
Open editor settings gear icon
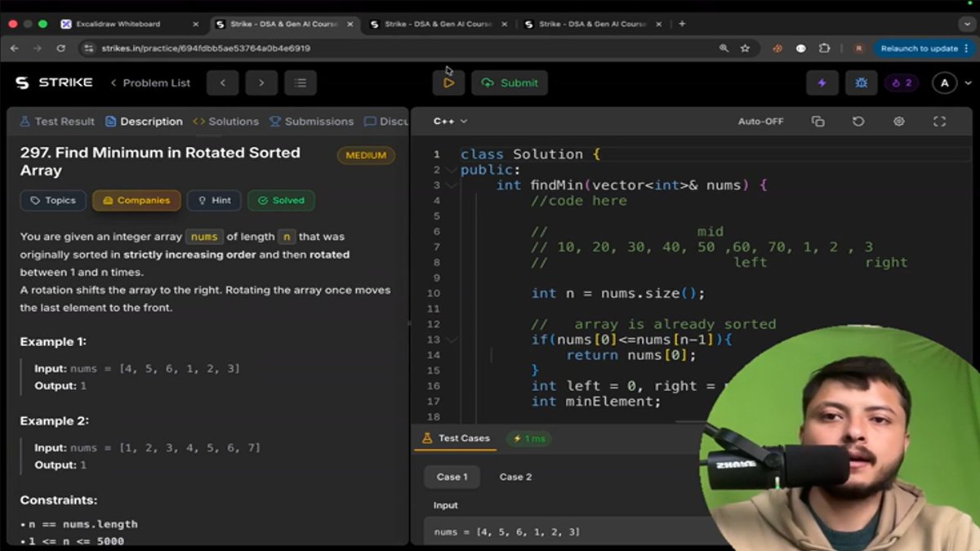899,121
